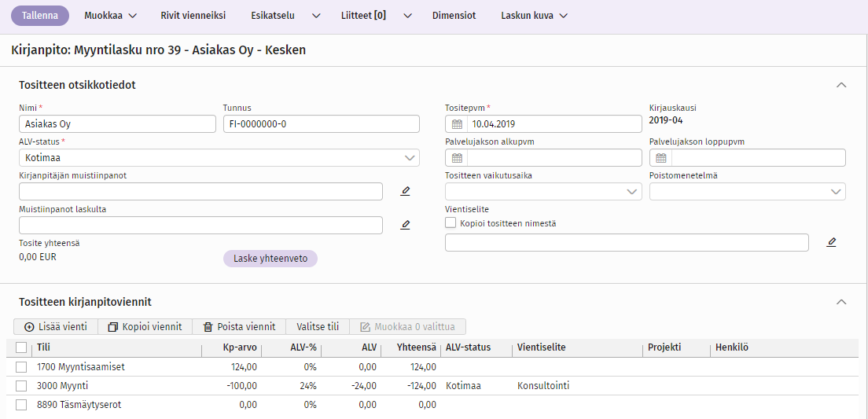Click the Projekti column header

tap(664, 347)
